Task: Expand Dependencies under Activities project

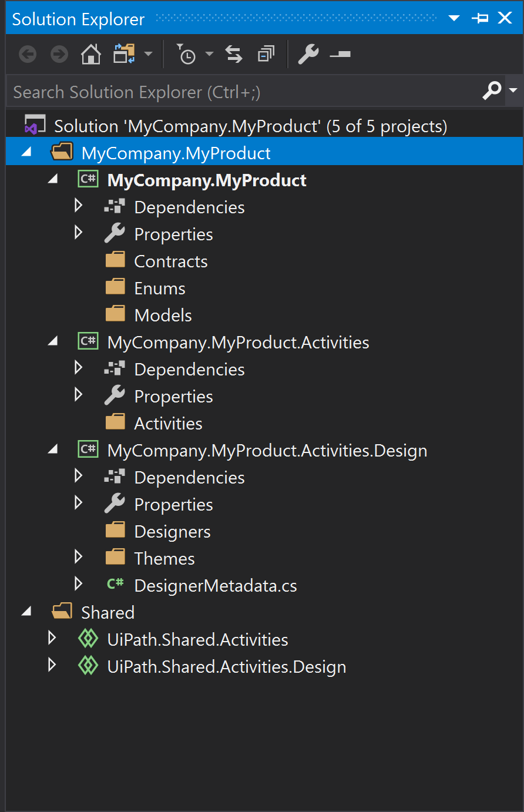Action: click(x=79, y=368)
